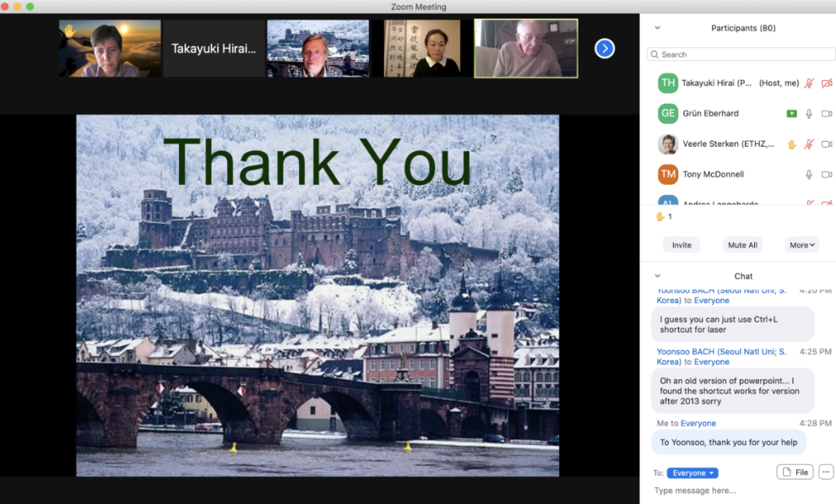This screenshot has height=504, width=836.
Task: Click the magnifier icon in participant search
Action: pyautogui.click(x=654, y=54)
